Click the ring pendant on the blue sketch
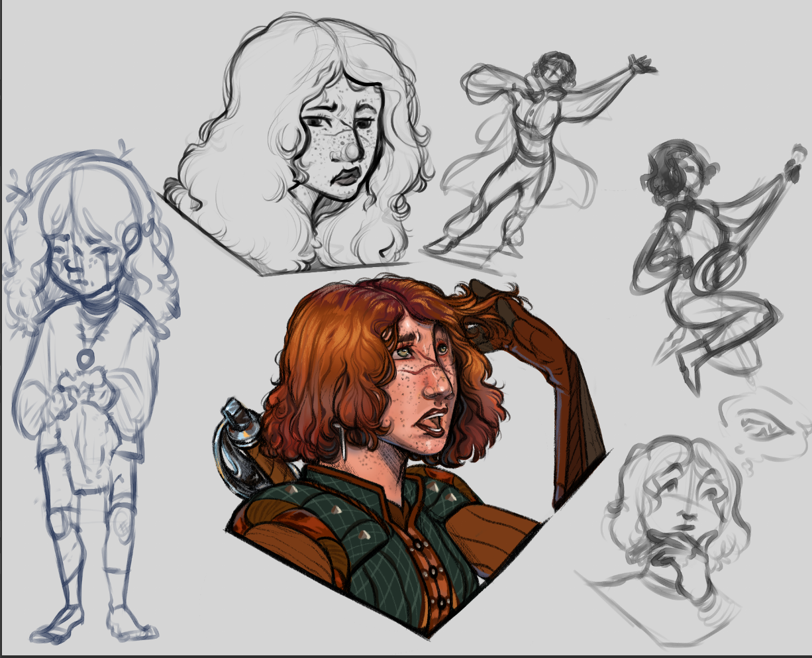 pos(85,358)
